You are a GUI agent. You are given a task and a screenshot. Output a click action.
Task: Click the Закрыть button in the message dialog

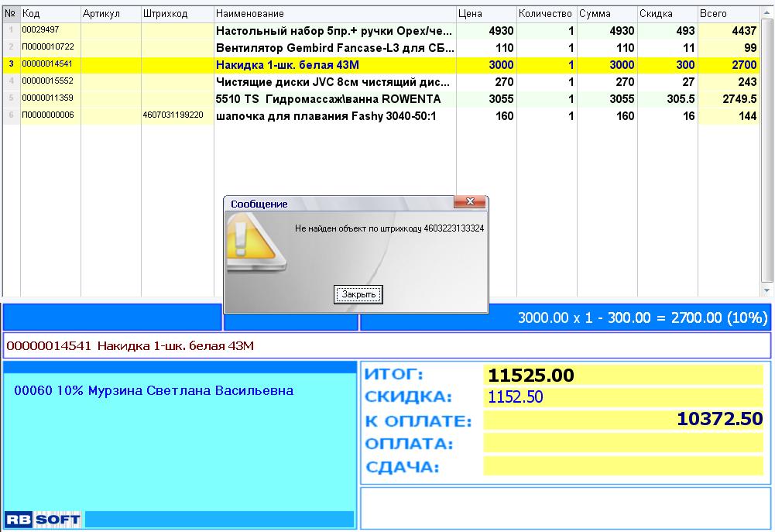click(358, 294)
